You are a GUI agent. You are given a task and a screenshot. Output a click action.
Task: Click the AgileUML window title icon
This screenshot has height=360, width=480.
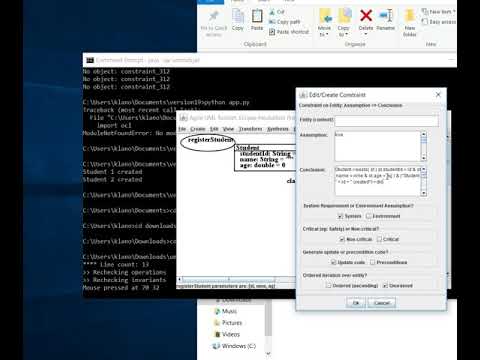pos(183,118)
